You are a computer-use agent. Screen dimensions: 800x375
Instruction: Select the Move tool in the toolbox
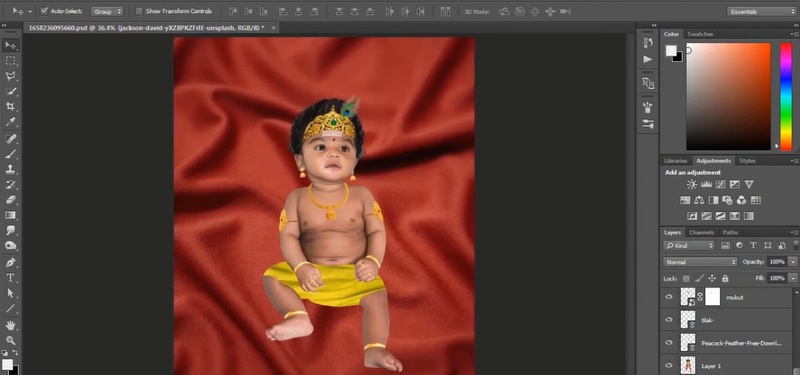10,45
